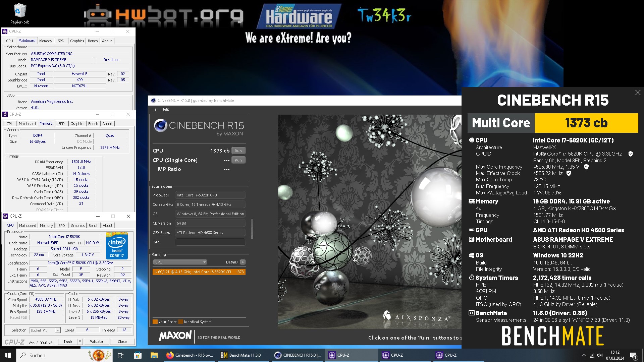
Task: Click the BIOS Version 4101 field
Action: coord(79,108)
